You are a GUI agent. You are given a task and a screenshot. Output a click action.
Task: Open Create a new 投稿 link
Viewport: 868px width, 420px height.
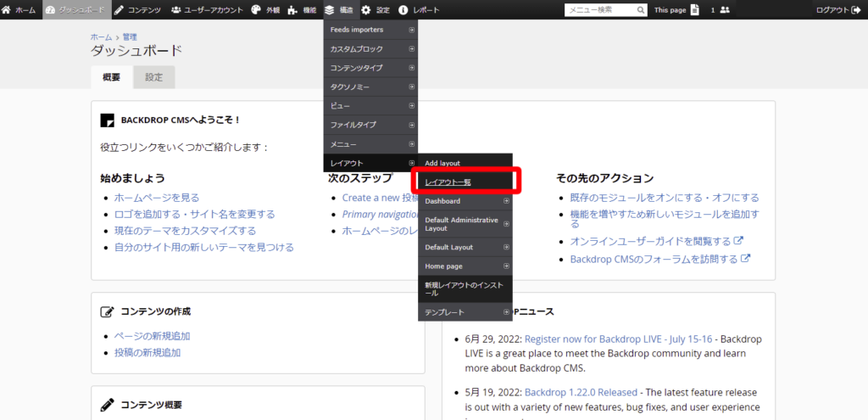coord(380,198)
